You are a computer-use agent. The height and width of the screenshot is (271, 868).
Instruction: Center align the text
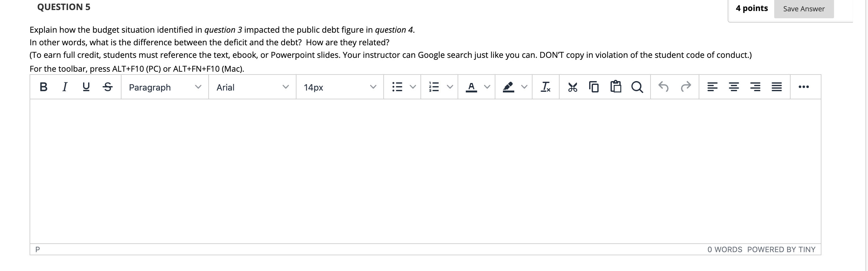(x=734, y=87)
